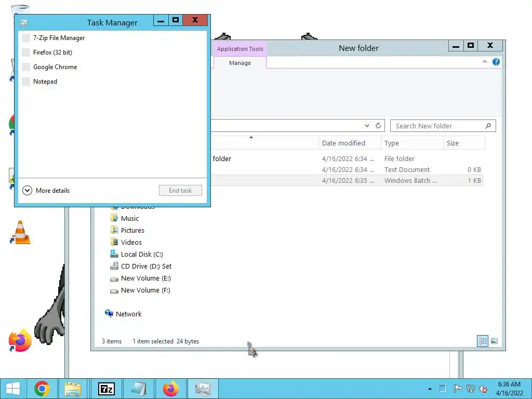The width and height of the screenshot is (532, 399).
Task: Switch to details view icon in status bar
Action: (483, 341)
